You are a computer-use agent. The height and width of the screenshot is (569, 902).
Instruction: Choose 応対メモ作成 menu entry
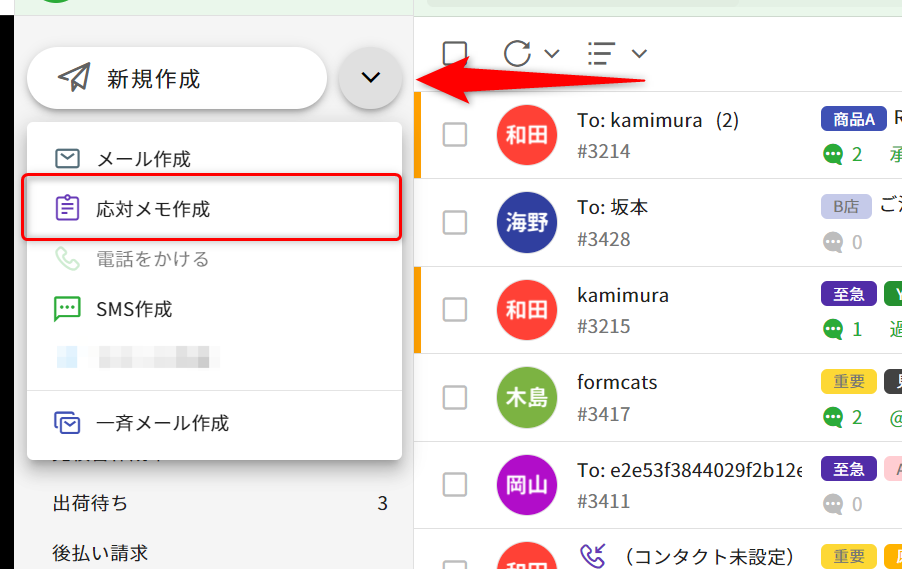coord(153,209)
